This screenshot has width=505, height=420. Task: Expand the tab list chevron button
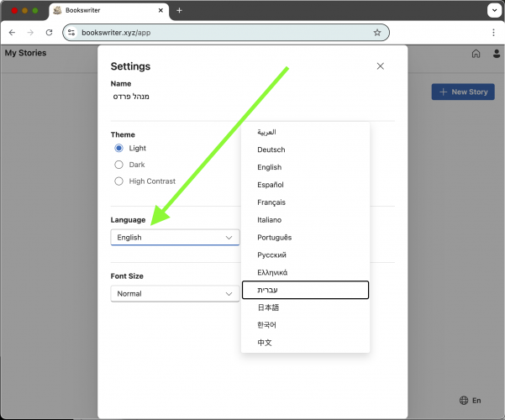493,10
